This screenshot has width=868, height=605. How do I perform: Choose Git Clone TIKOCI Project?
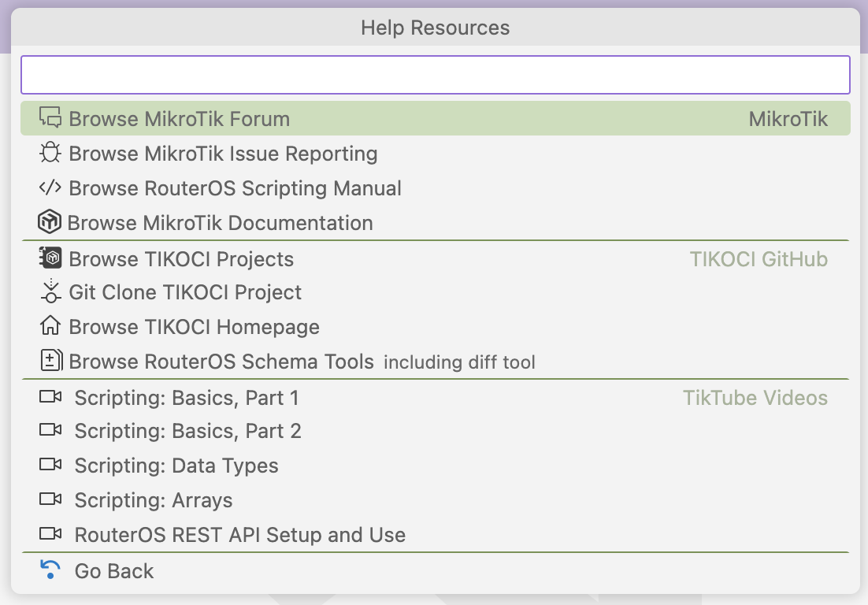(435, 292)
